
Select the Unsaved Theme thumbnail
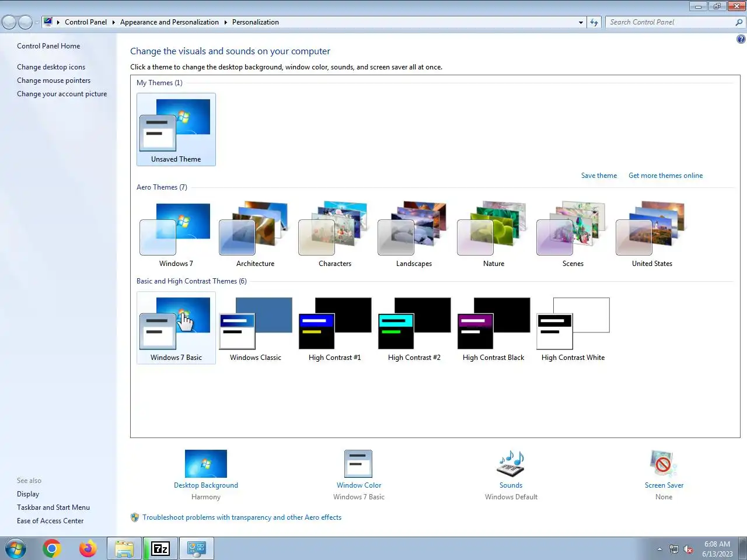[x=176, y=129]
